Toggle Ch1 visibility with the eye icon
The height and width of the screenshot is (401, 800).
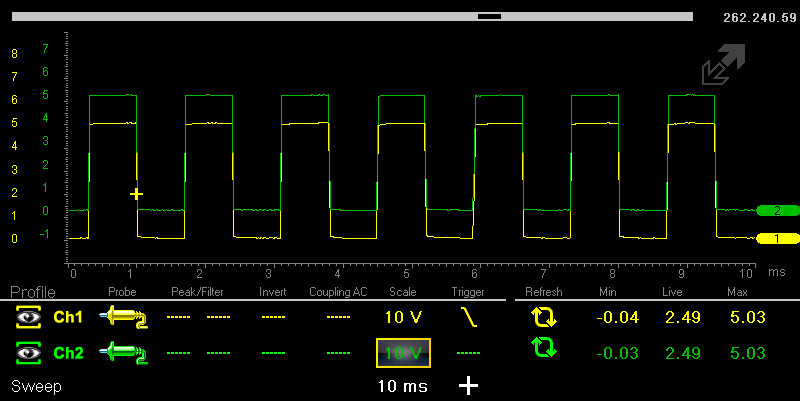tap(29, 318)
